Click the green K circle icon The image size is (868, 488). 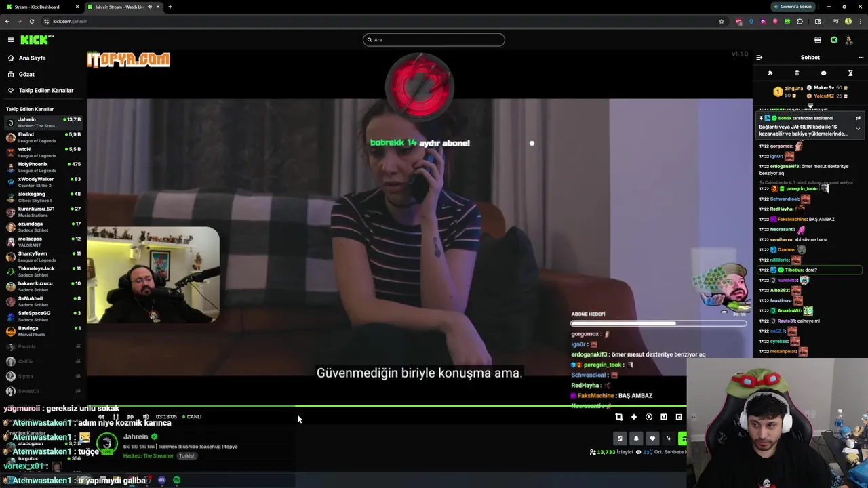point(833,40)
